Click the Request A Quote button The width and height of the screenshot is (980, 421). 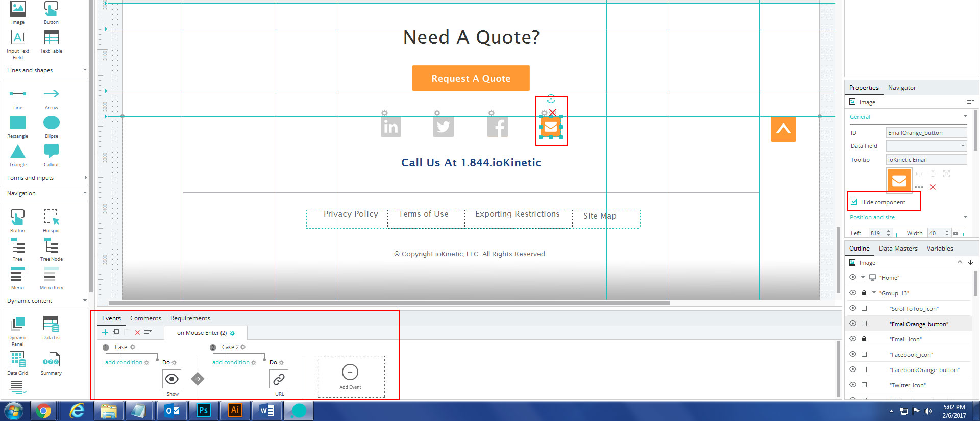click(x=471, y=78)
